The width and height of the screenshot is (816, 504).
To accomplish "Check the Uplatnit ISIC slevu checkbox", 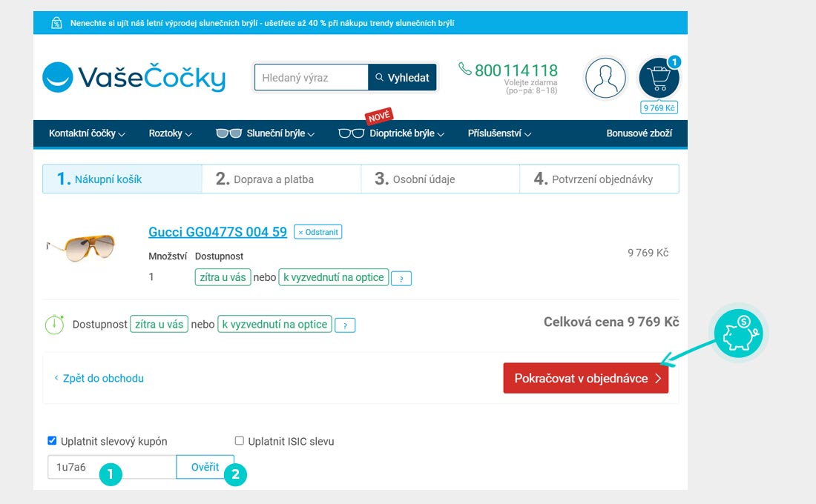I will [x=240, y=440].
